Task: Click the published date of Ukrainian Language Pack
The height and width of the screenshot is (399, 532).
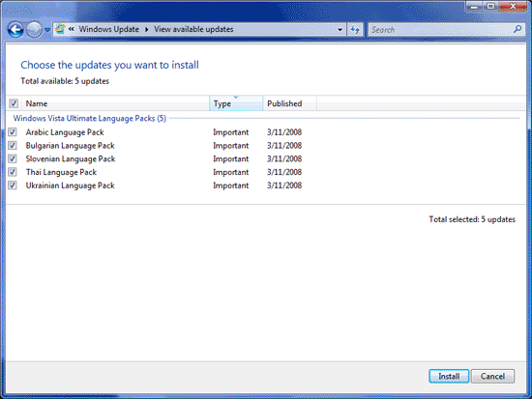Action: click(x=284, y=185)
